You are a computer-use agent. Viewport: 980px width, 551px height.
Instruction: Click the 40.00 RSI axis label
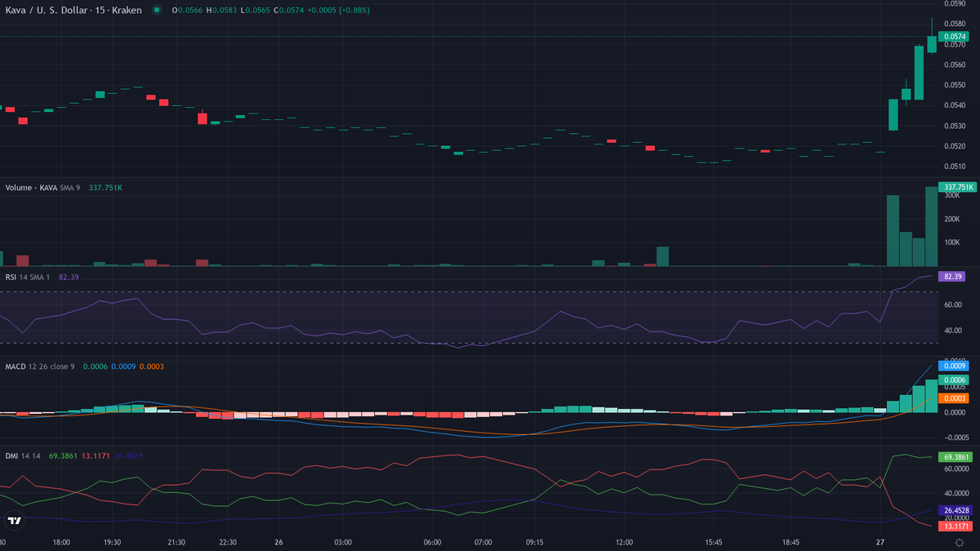click(x=951, y=331)
